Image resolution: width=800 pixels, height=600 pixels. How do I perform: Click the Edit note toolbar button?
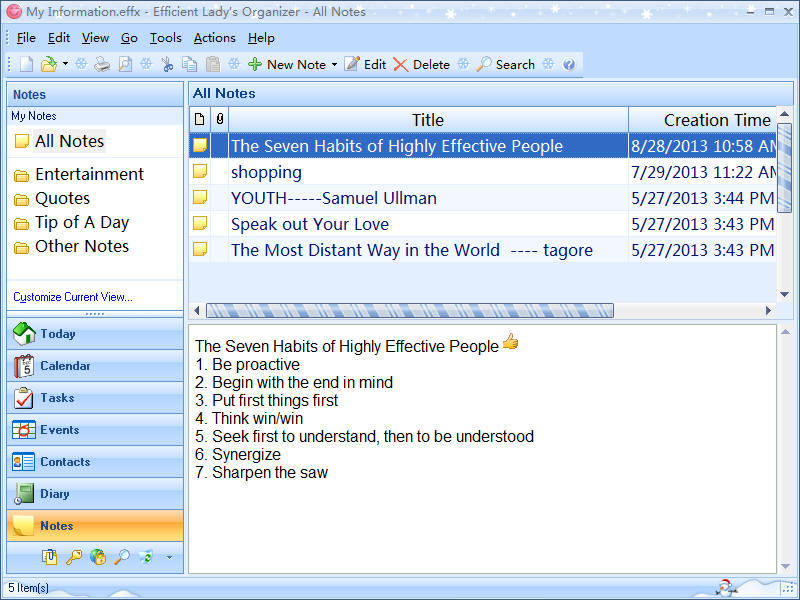[x=365, y=64]
